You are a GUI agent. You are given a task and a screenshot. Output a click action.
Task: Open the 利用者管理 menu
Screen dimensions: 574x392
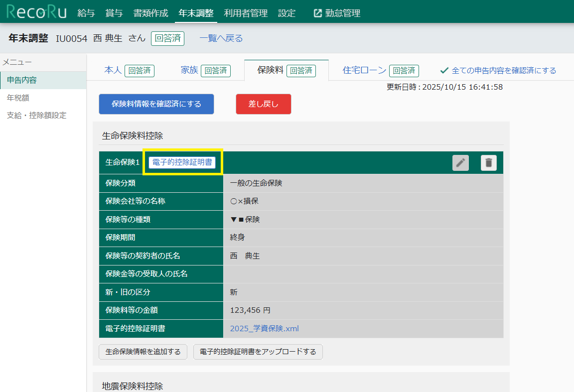pos(246,13)
